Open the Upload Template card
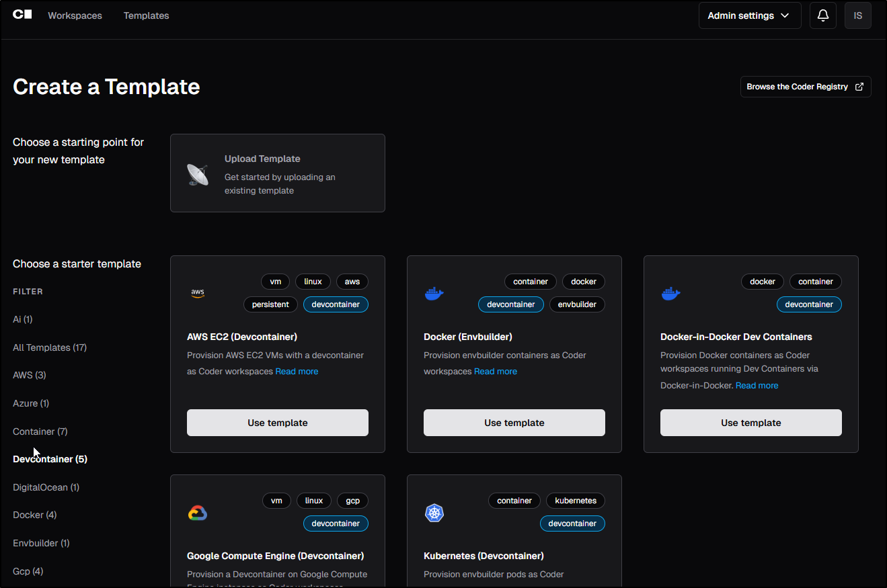The image size is (887, 588). [277, 173]
